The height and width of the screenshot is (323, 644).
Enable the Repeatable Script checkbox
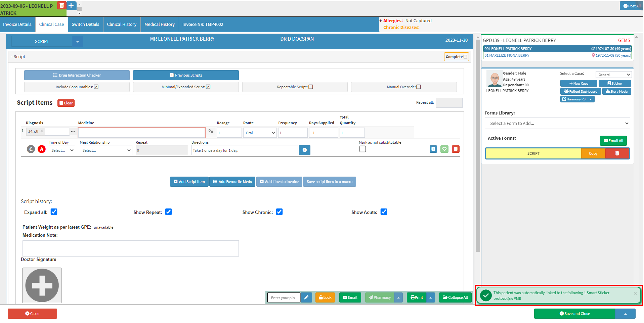[311, 87]
